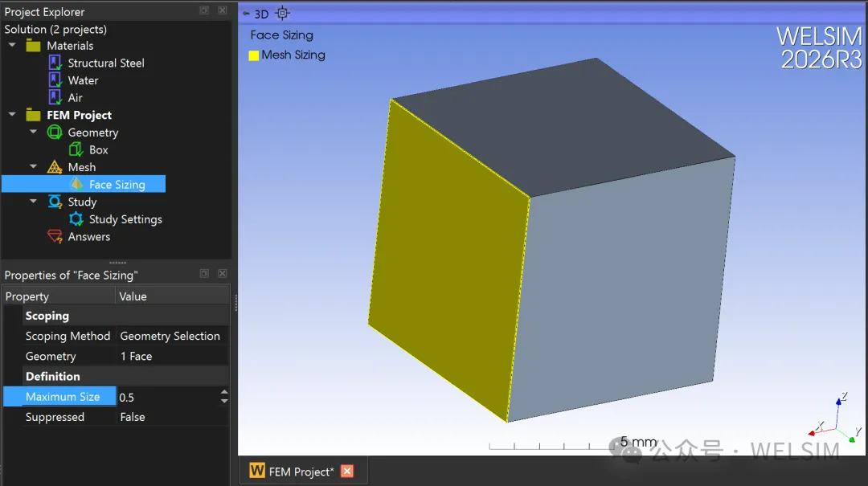Decrease the Maximum Size value with down arrow
This screenshot has height=486, width=868.
(224, 401)
